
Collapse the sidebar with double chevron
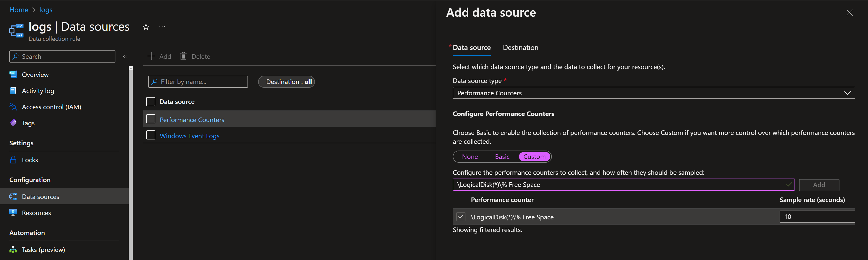(125, 56)
